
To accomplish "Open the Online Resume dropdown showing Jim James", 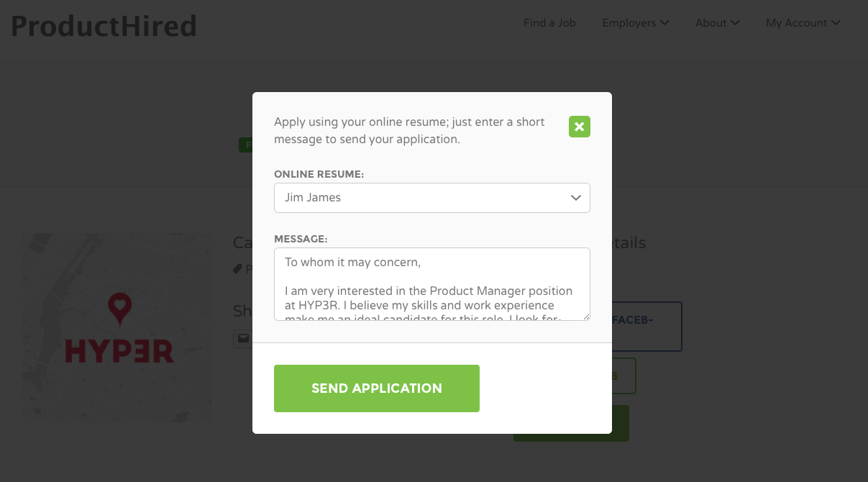I will tap(431, 198).
